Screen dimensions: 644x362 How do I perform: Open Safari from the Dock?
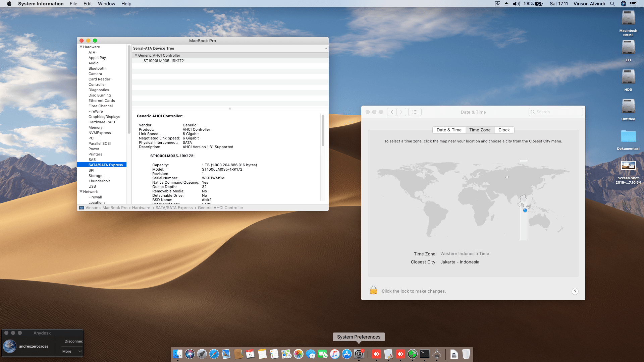(x=214, y=354)
